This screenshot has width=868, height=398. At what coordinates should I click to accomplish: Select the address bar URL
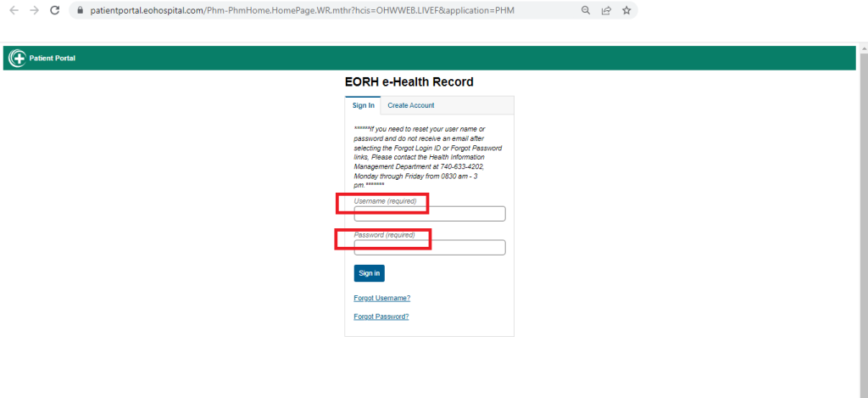click(x=303, y=10)
